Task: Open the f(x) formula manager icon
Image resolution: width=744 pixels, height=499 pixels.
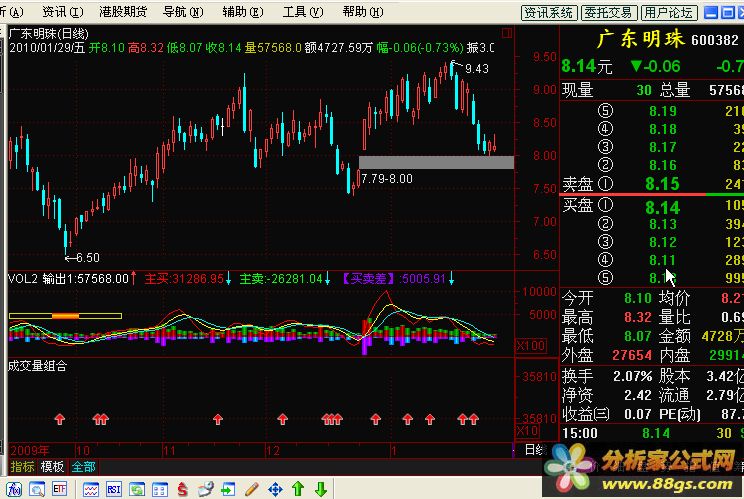Action: point(14,489)
